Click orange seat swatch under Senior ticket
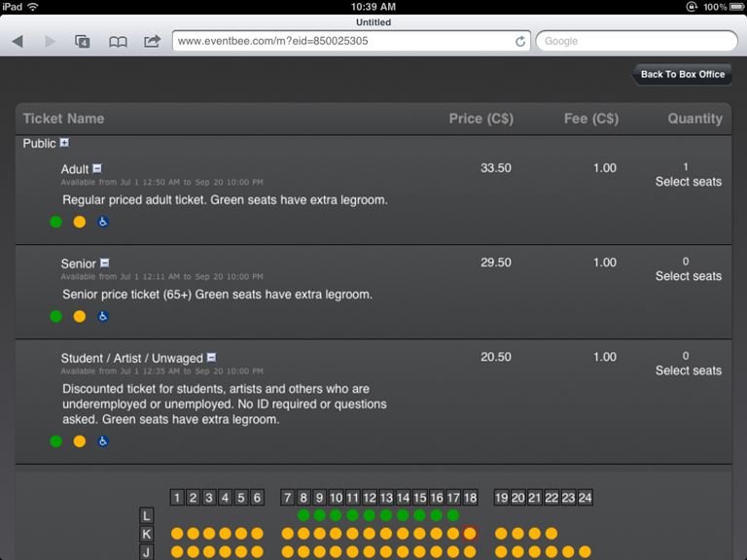The image size is (747, 560). click(80, 316)
